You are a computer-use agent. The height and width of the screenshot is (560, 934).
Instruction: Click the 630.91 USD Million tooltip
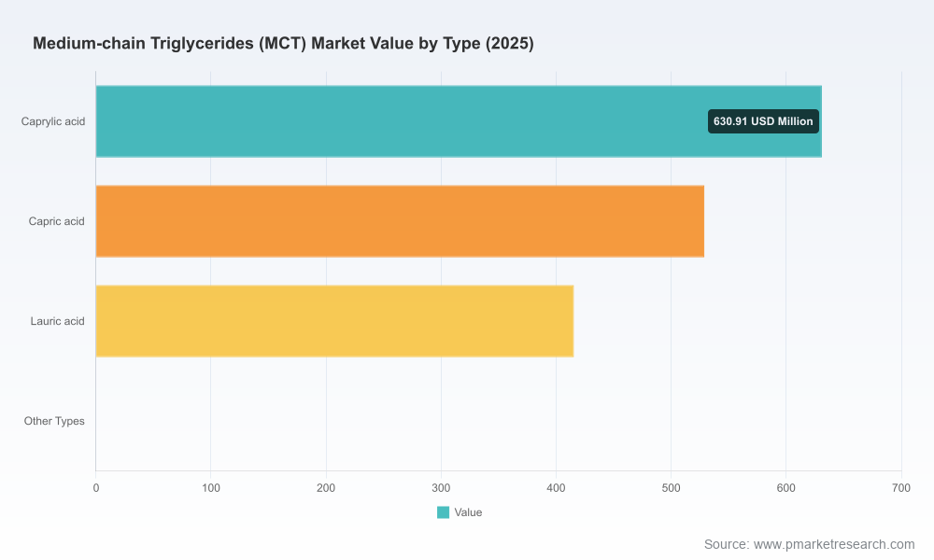(x=763, y=121)
